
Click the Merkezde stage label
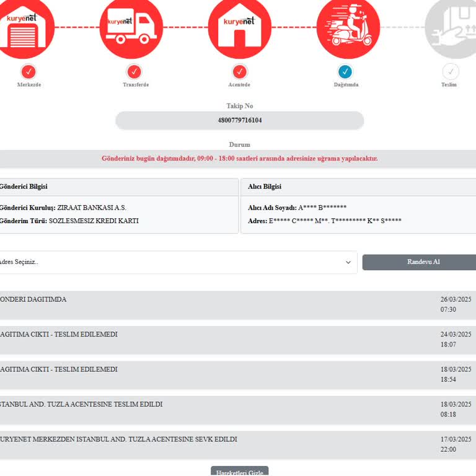[29, 85]
